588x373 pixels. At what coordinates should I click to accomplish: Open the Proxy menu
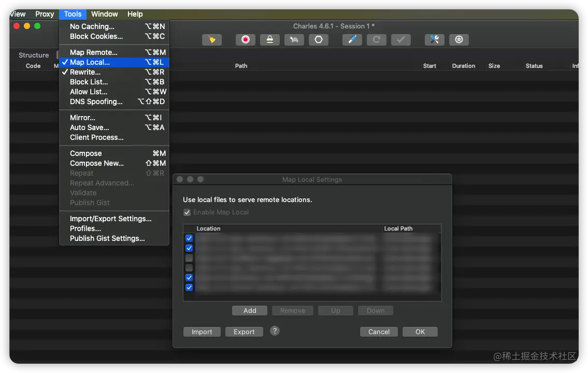(45, 14)
